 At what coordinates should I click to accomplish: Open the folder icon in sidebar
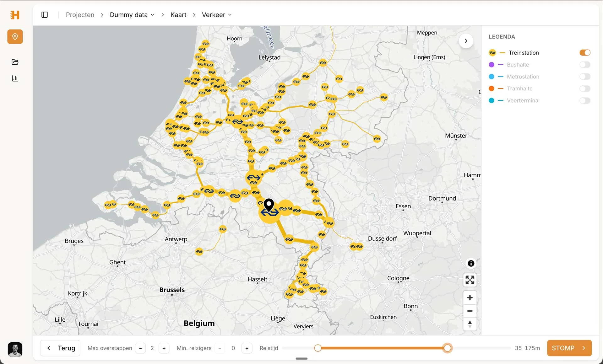point(15,62)
